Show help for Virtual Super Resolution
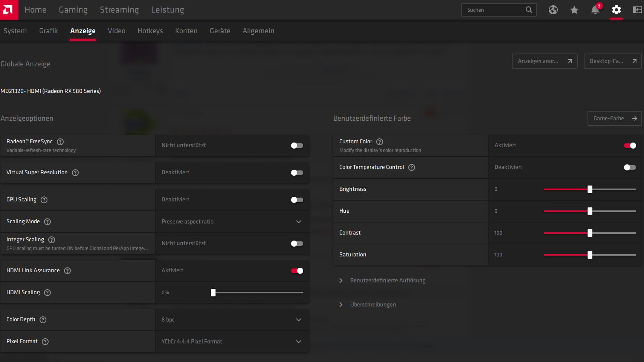This screenshot has height=362, width=644. pos(75,173)
